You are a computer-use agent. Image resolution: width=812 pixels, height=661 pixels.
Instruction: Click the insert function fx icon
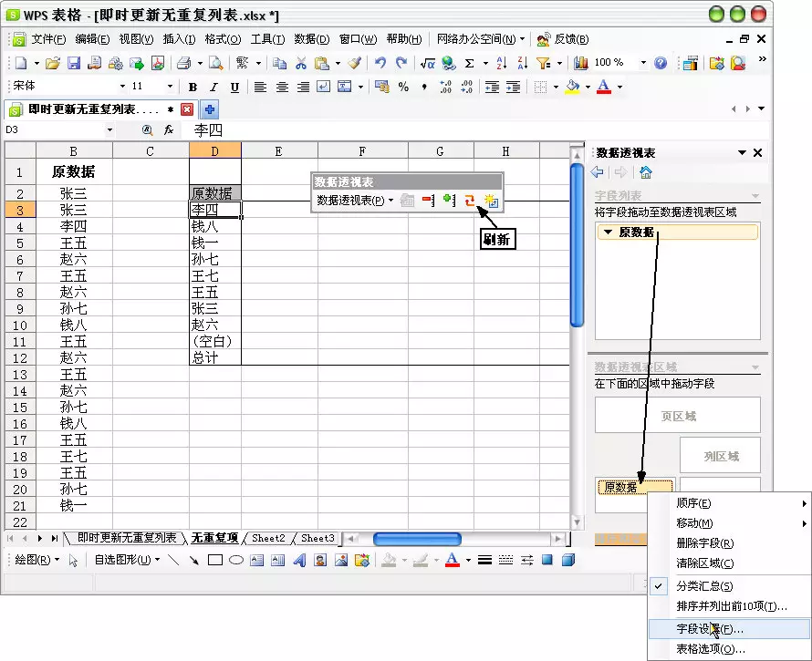[169, 130]
